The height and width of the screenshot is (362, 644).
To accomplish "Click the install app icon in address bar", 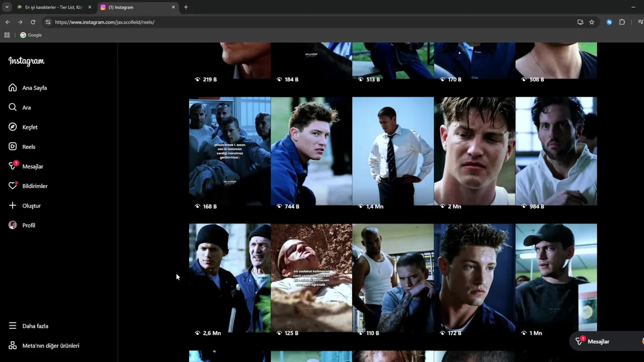I will pos(580,22).
